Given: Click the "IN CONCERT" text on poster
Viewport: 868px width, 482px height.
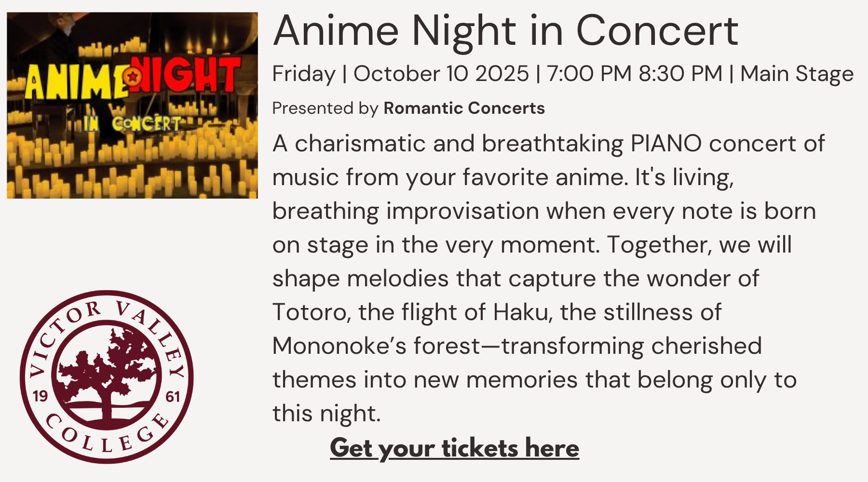Looking at the screenshot, I should pos(132,124).
